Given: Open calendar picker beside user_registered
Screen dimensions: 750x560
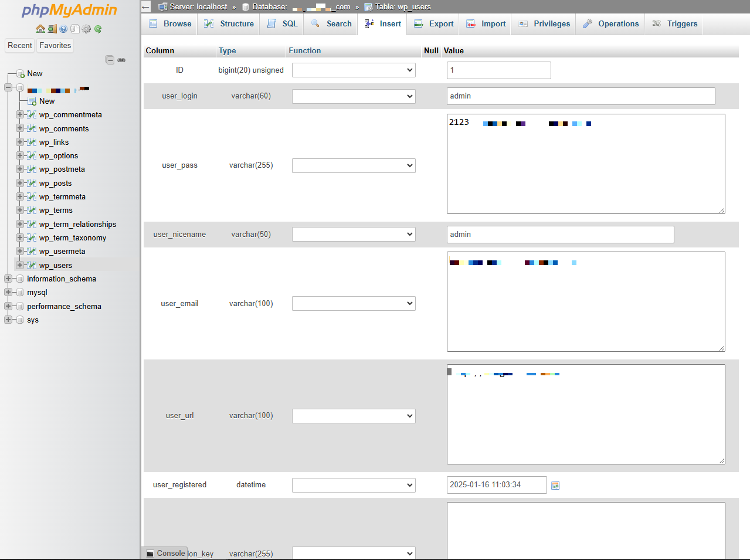Looking at the screenshot, I should click(x=555, y=486).
